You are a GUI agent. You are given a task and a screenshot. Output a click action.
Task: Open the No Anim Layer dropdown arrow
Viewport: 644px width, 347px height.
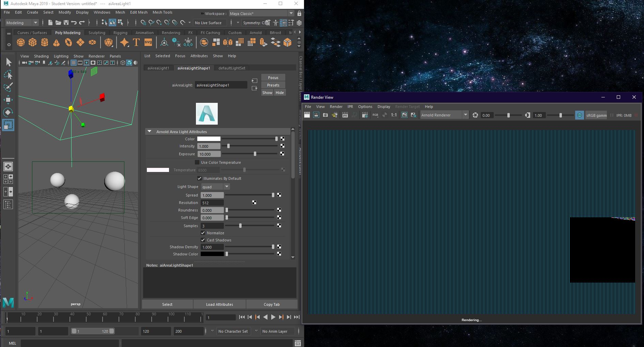click(256, 331)
